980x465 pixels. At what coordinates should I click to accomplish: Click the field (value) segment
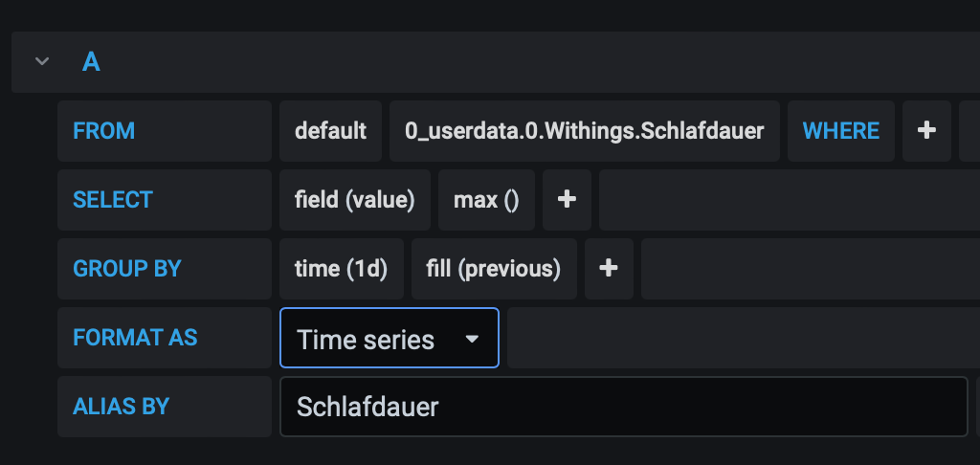(355, 199)
